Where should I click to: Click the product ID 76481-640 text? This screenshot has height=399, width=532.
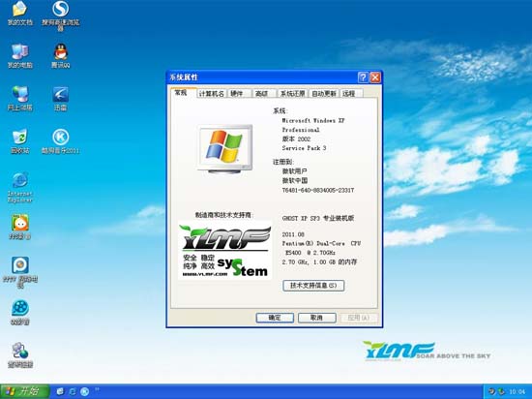tap(318, 190)
